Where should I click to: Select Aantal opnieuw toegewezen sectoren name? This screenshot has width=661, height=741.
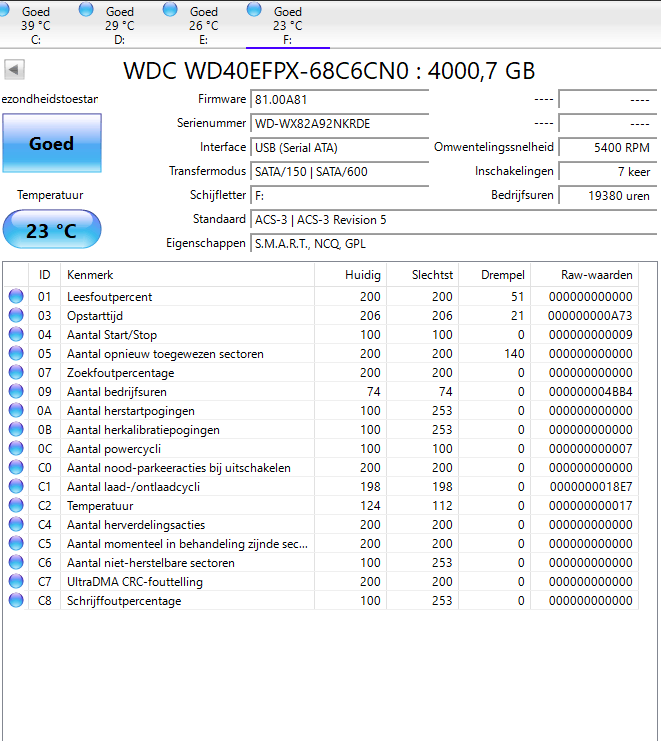(165, 354)
